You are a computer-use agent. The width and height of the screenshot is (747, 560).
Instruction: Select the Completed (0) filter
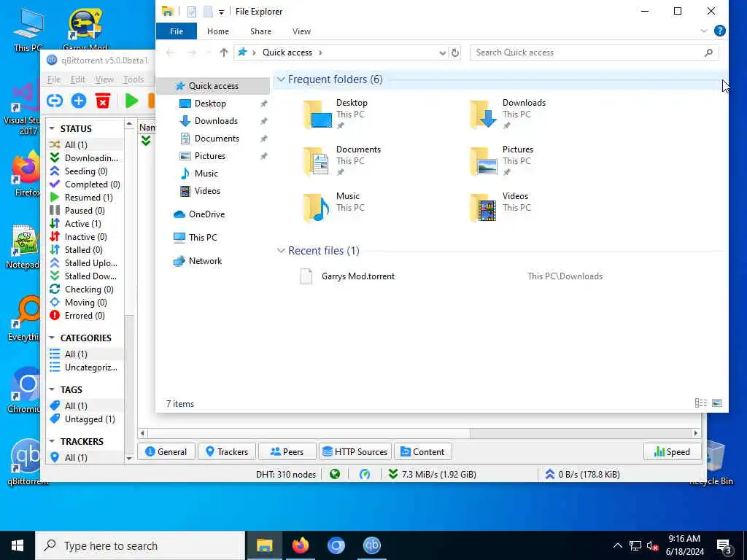tap(85, 184)
